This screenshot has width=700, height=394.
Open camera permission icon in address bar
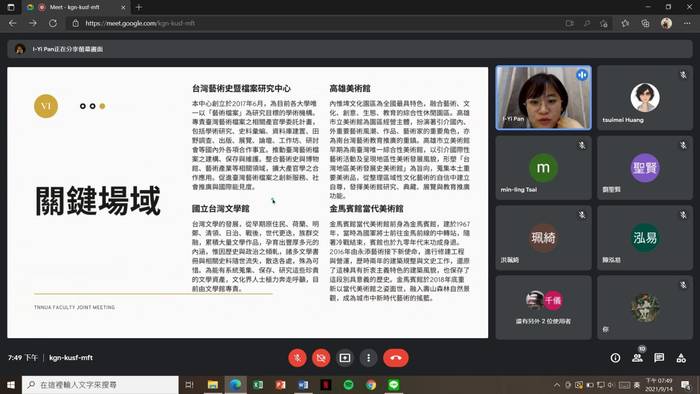point(569,23)
